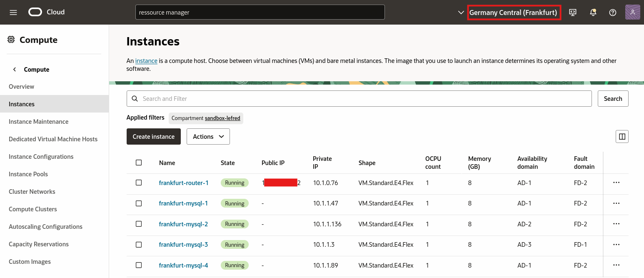Open the region selector chevron
644x278 pixels.
461,12
